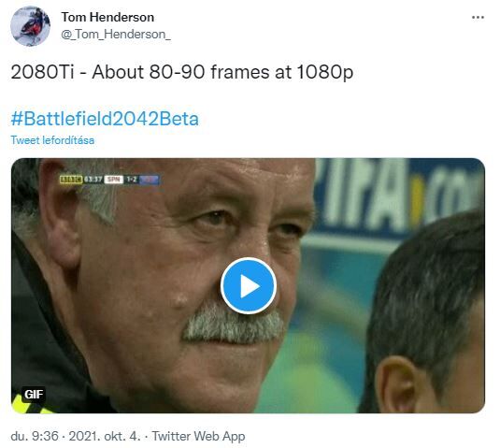Open Tom Henderson's profile avatar
Image resolution: width=500 pixels, height=448 pixels.
30,26
